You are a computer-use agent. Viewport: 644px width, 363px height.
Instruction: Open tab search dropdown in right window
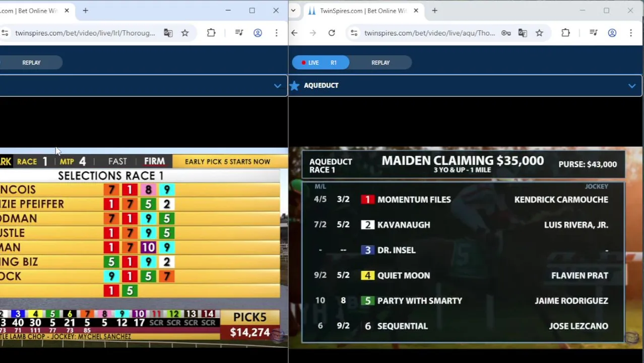click(293, 11)
